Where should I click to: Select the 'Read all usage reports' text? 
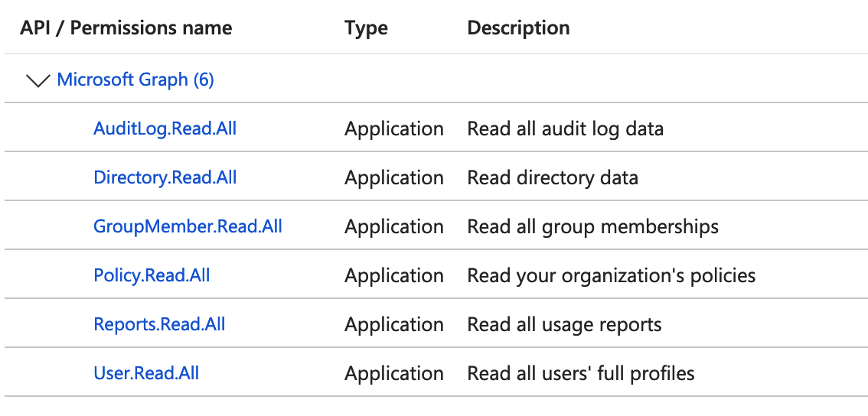click(x=564, y=324)
